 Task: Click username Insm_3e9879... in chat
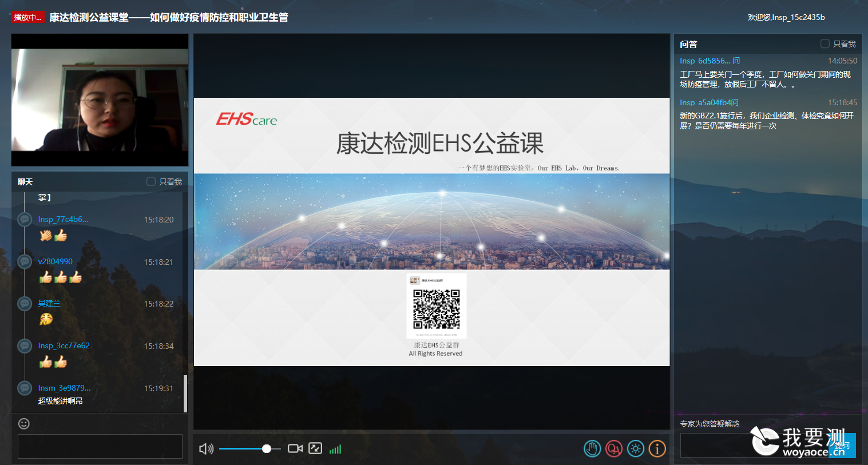tap(64, 388)
